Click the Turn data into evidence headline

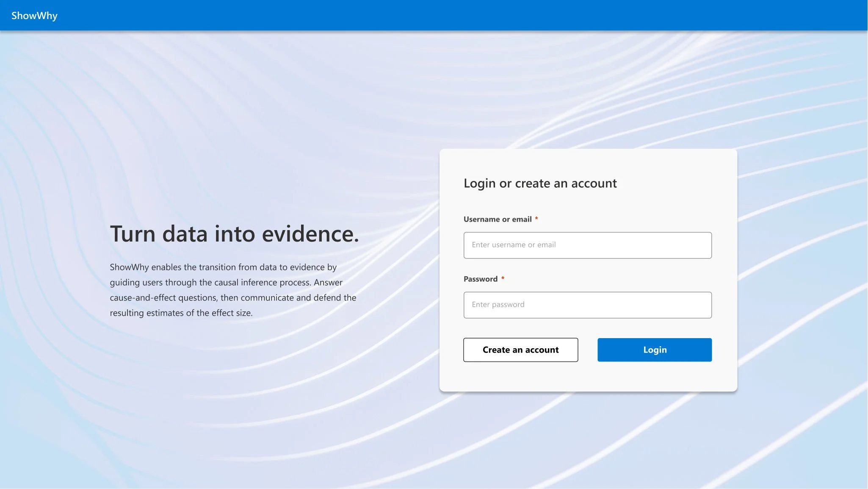pyautogui.click(x=234, y=233)
